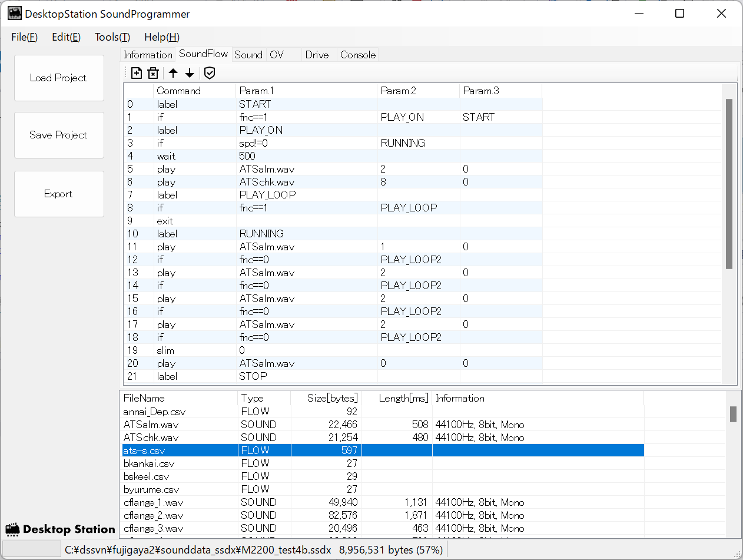Click the Desktop Station logo at bottom left
Screen dimensions: 743x560
pyautogui.click(x=60, y=529)
